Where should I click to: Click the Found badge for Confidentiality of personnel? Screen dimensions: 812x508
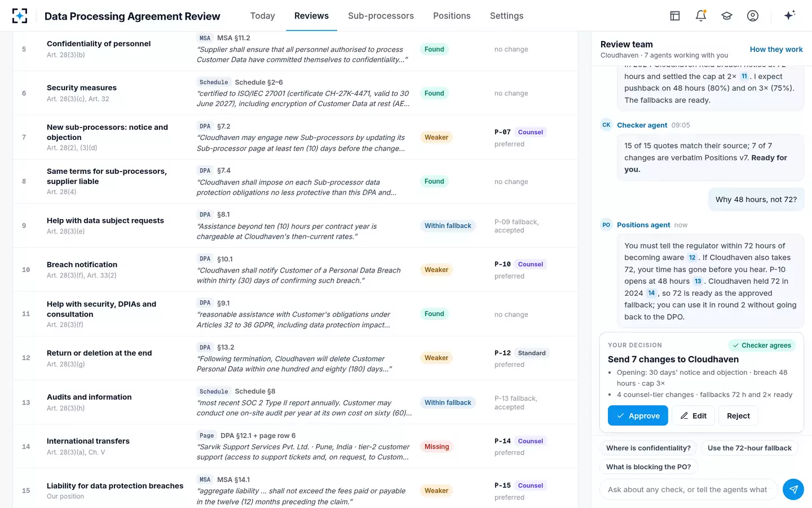pyautogui.click(x=434, y=49)
